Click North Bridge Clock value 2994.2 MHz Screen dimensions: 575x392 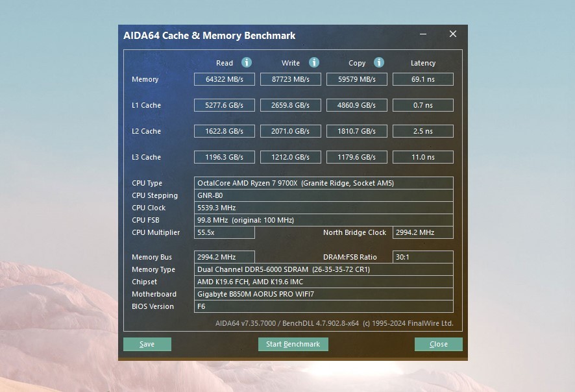click(x=423, y=232)
